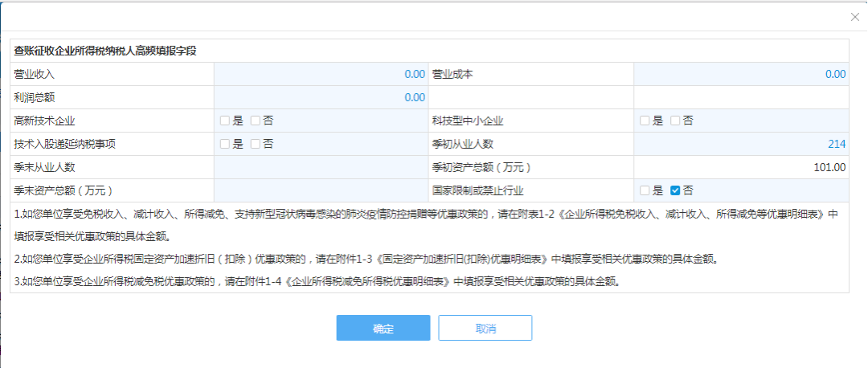Check 否 for 科技型中小企业

click(x=675, y=121)
